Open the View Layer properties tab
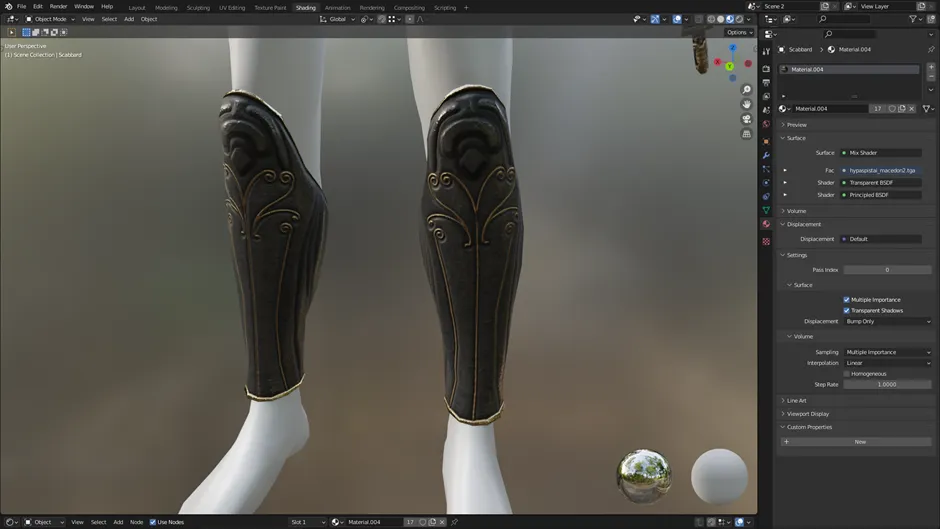 click(766, 97)
